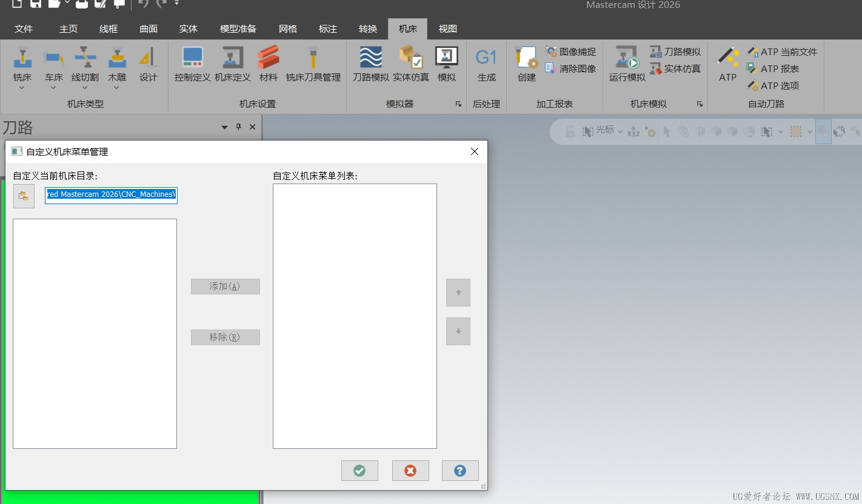Click ATP 选项
862x504 pixels.
[773, 86]
